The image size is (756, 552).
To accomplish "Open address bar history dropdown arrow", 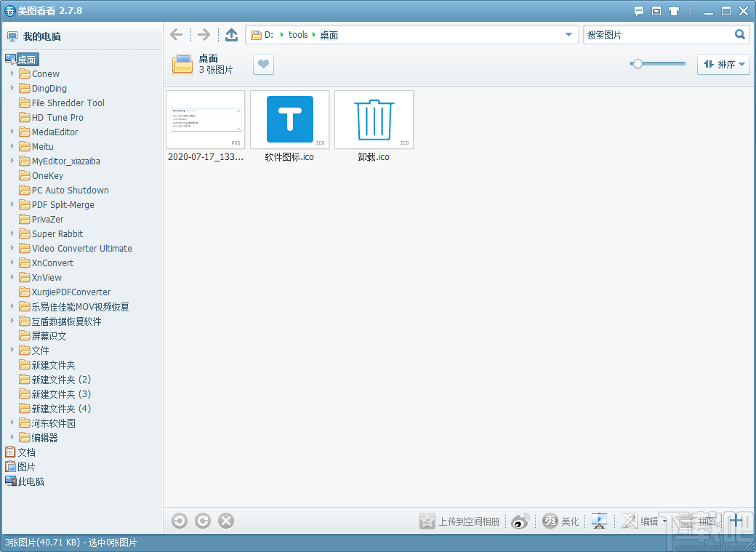I will 568,35.
